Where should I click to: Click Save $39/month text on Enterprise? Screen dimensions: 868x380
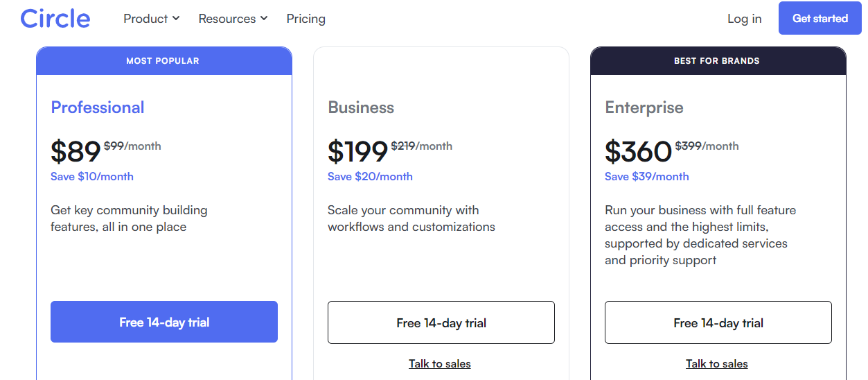(x=647, y=176)
